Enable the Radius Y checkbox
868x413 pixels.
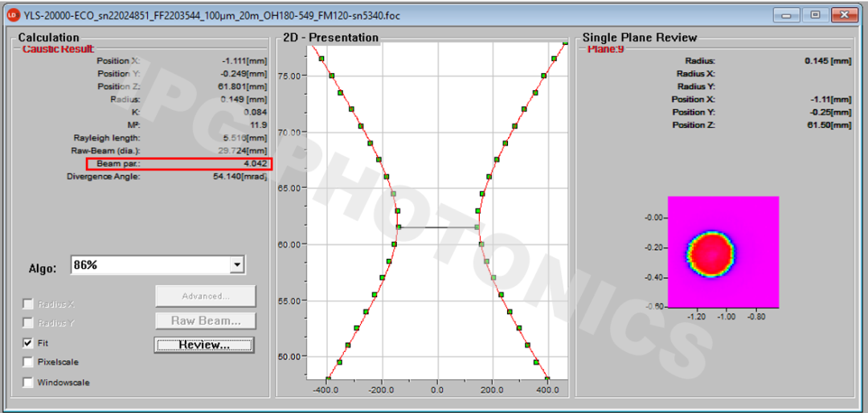[28, 323]
